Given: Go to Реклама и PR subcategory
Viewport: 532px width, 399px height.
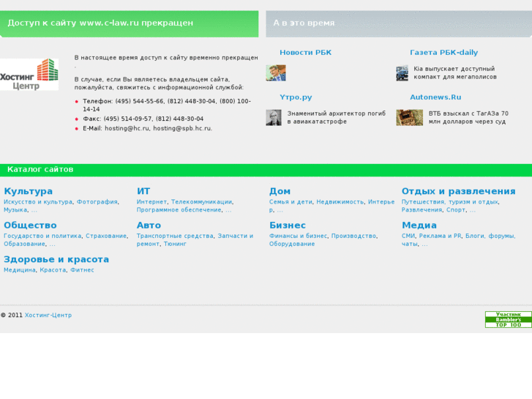Looking at the screenshot, I should pos(440,236).
